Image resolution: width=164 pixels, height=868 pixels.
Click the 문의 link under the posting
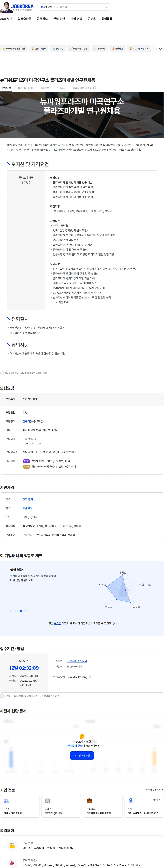tap(37, 373)
